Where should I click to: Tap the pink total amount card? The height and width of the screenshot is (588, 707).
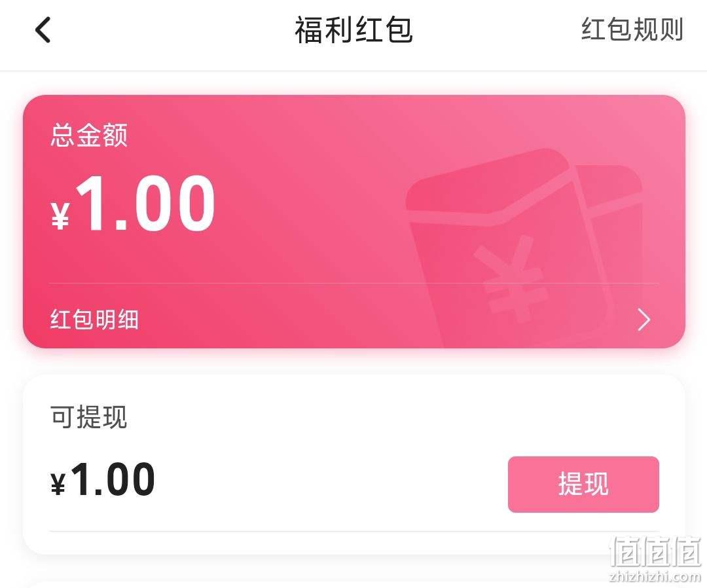[x=354, y=221]
